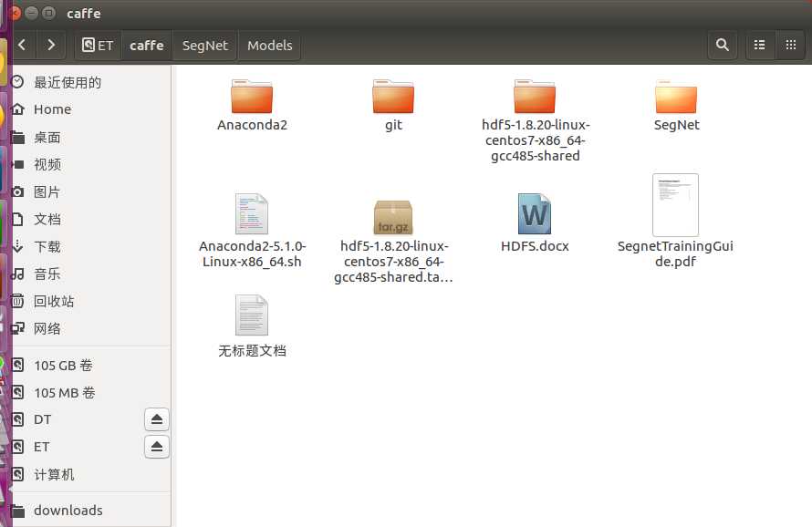Screen dimensions: 812x527
Task: Go back with the left arrow button
Action: 22,45
